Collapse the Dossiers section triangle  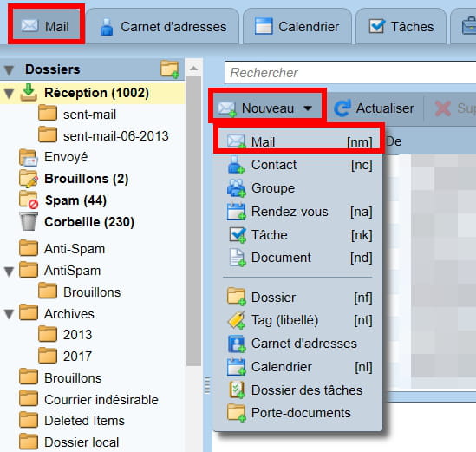(10, 70)
